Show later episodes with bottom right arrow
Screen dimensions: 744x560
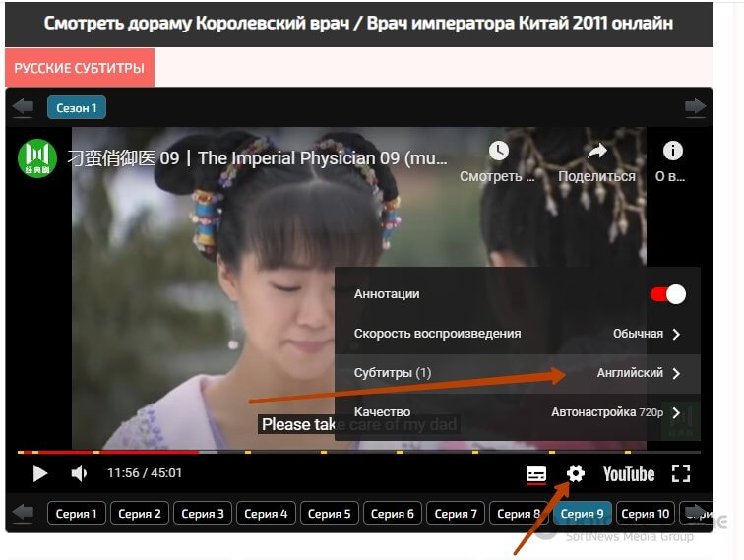697,513
